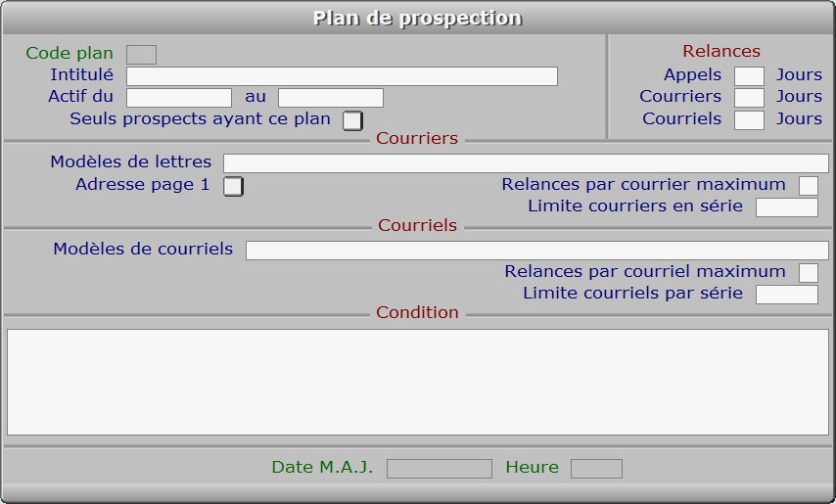Click 'Limite courriels par série' field
This screenshot has height=504, width=836.
787,295
